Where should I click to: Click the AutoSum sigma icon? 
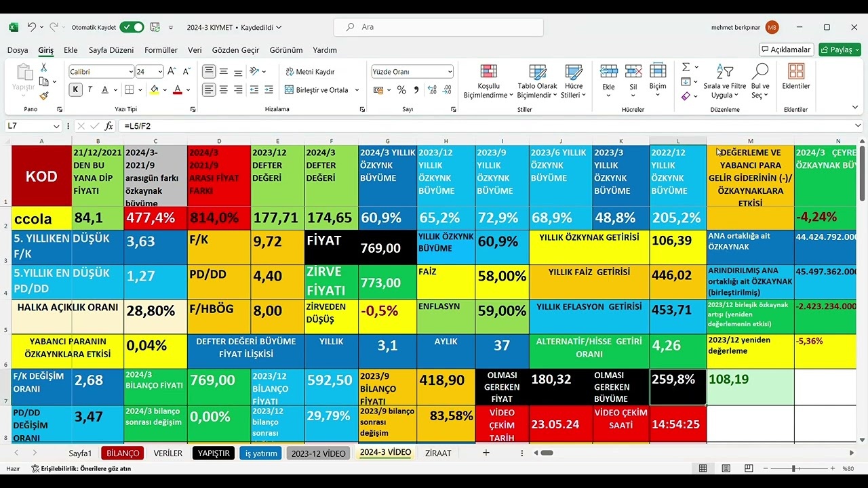686,67
